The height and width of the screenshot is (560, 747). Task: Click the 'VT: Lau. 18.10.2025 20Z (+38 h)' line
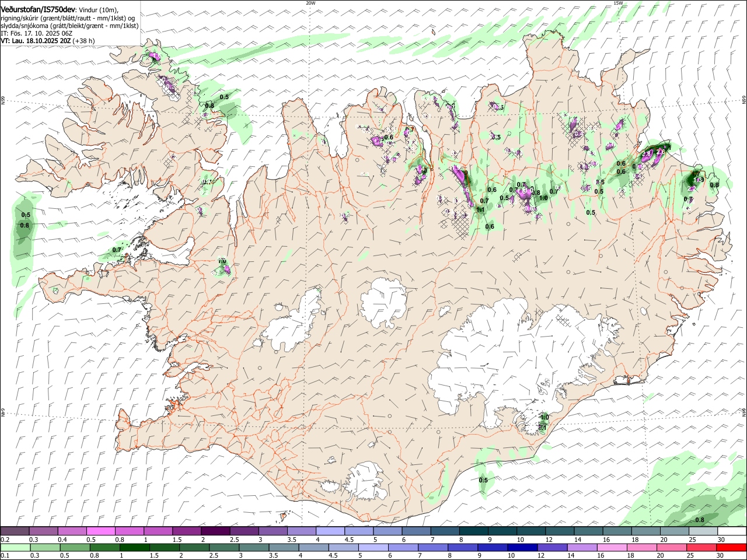point(48,41)
